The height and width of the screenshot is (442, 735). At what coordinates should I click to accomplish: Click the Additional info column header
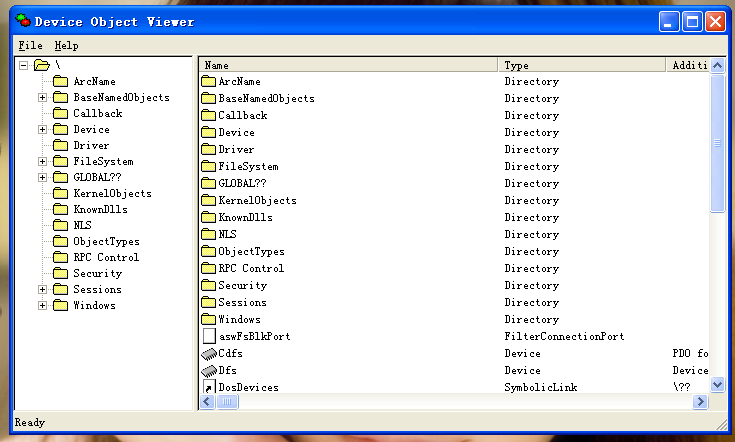(x=688, y=65)
